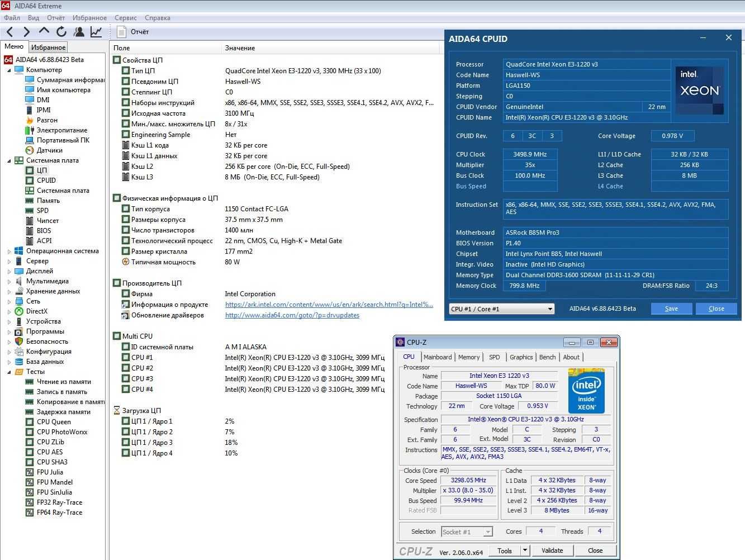Open Электропитание tree item
745x560 pixels.
click(61, 130)
